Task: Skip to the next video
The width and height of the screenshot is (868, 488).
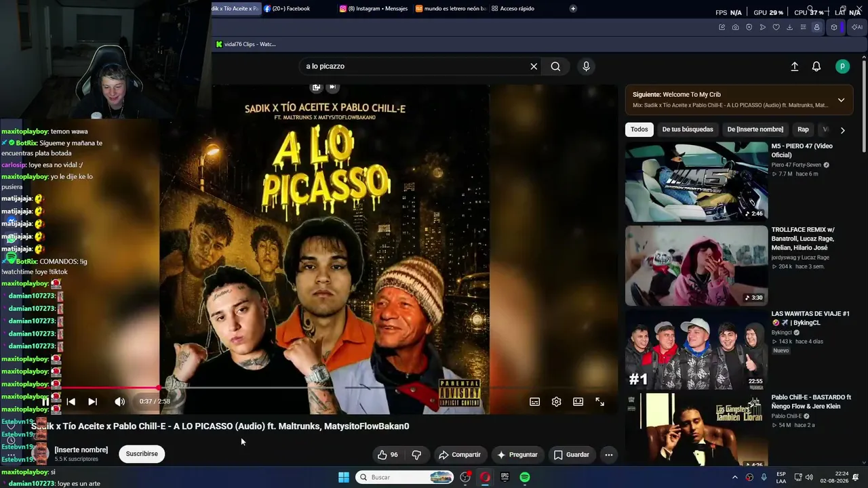Action: coord(93,402)
